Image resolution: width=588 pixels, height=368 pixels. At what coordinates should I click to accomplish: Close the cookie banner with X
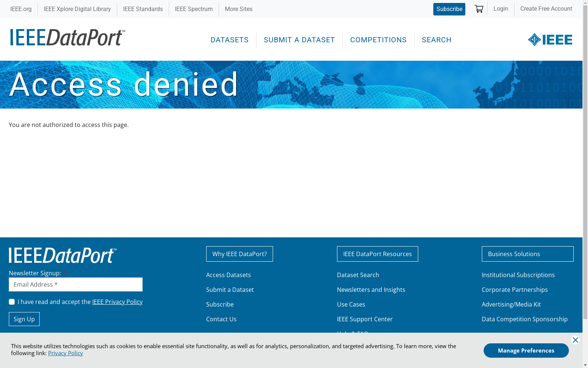[576, 340]
